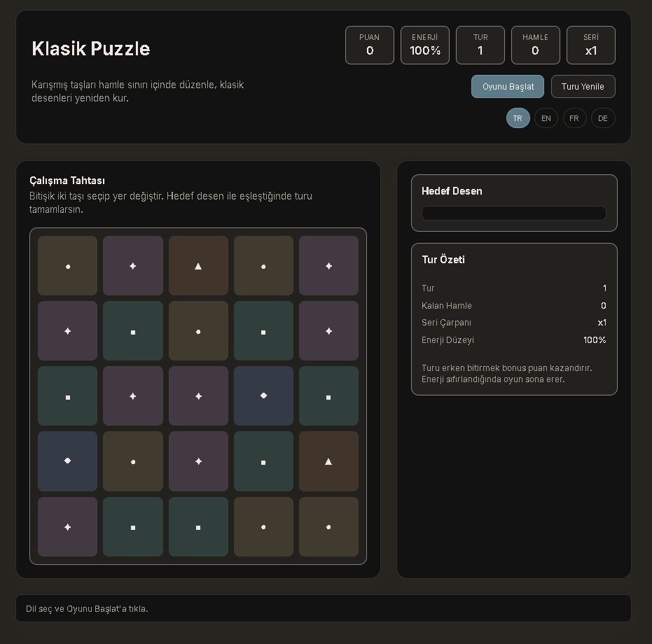Choose the star tile in the bottom-left corner
652x644 pixels.
[x=68, y=526]
